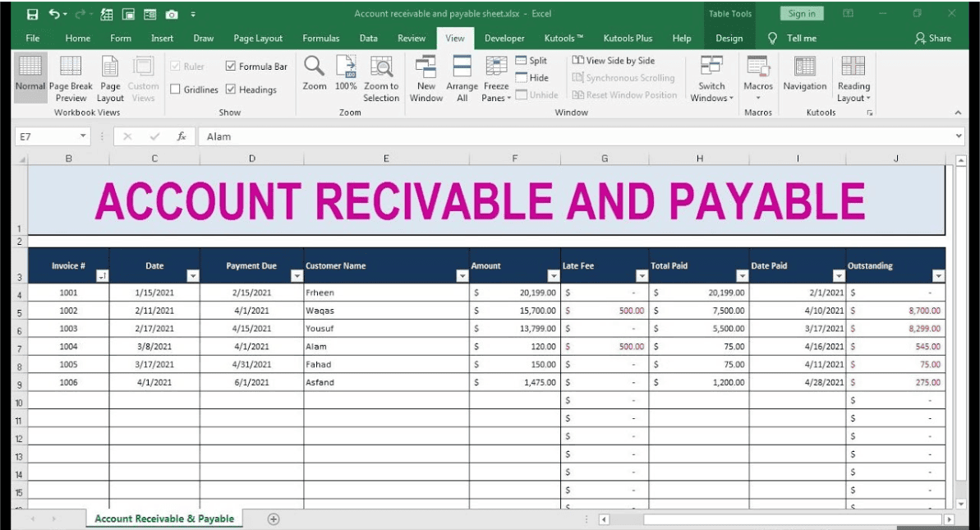
Task: Expand the Name Box dropdown
Action: click(82, 136)
